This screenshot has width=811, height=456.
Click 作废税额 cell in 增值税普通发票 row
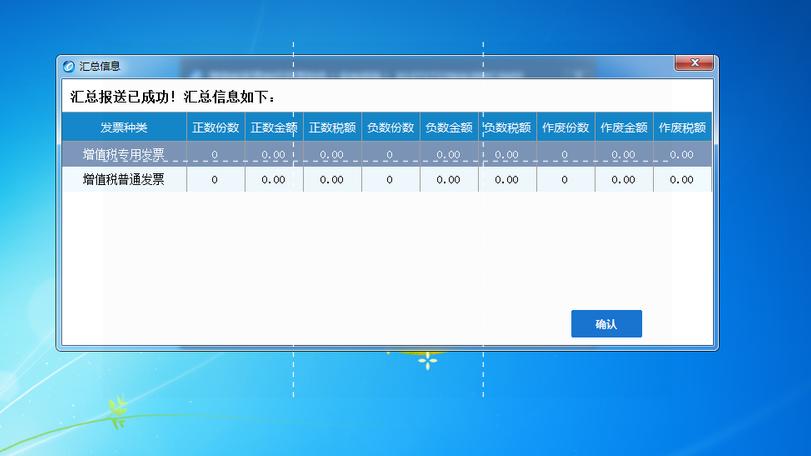pyautogui.click(x=682, y=179)
